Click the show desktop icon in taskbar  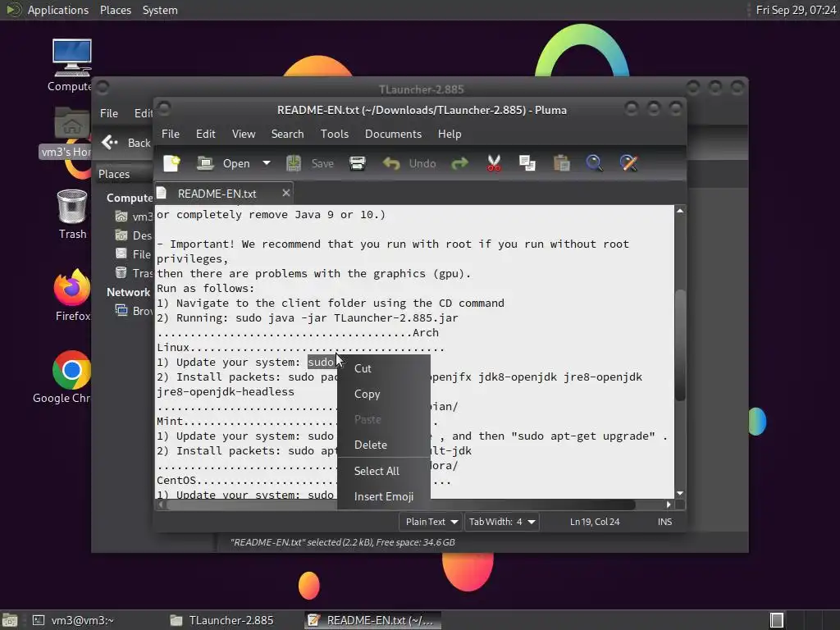(10, 620)
